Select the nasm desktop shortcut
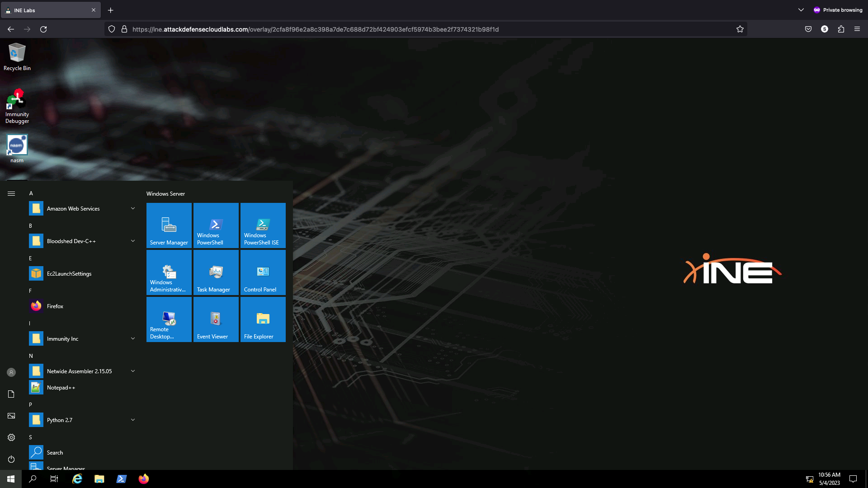Image resolution: width=868 pixels, height=488 pixels. [17, 149]
